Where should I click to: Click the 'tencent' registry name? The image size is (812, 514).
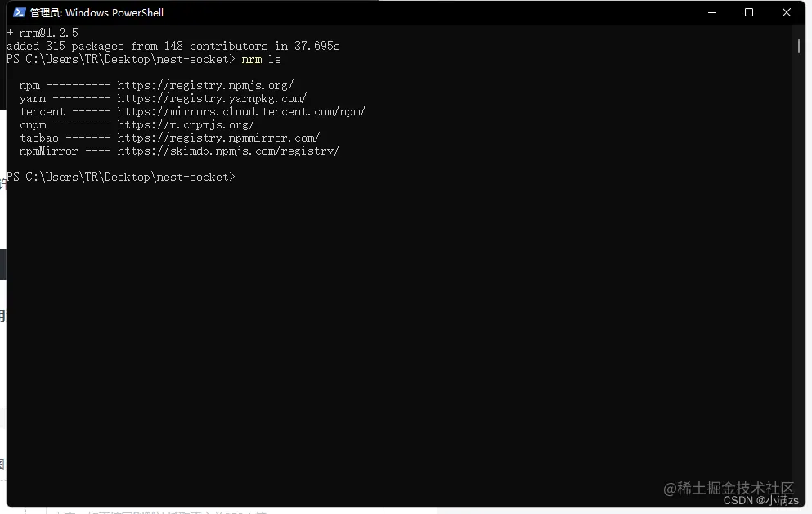point(43,112)
